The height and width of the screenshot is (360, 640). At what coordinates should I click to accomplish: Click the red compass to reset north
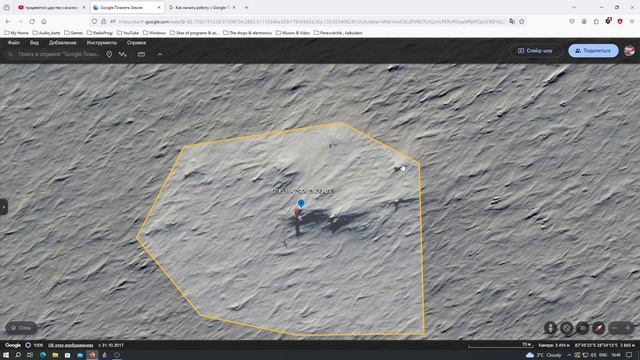click(598, 328)
